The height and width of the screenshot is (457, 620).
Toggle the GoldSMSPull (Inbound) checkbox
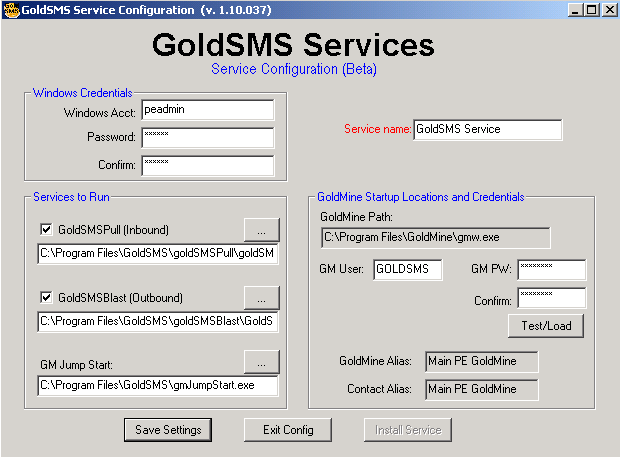46,229
